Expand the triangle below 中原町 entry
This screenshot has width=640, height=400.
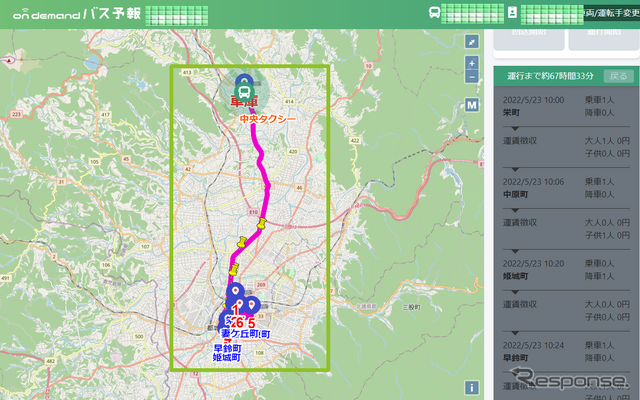click(x=515, y=210)
